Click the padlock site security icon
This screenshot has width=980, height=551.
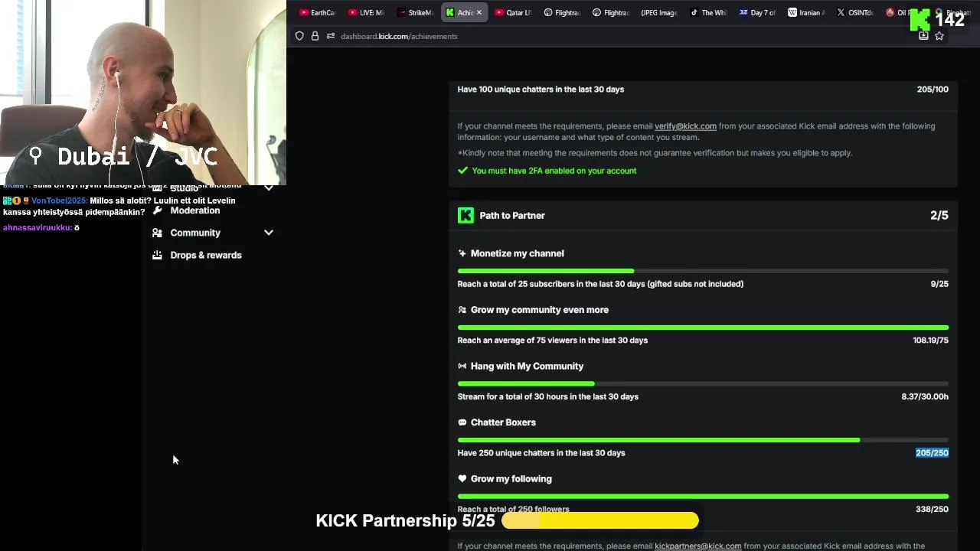pyautogui.click(x=315, y=36)
